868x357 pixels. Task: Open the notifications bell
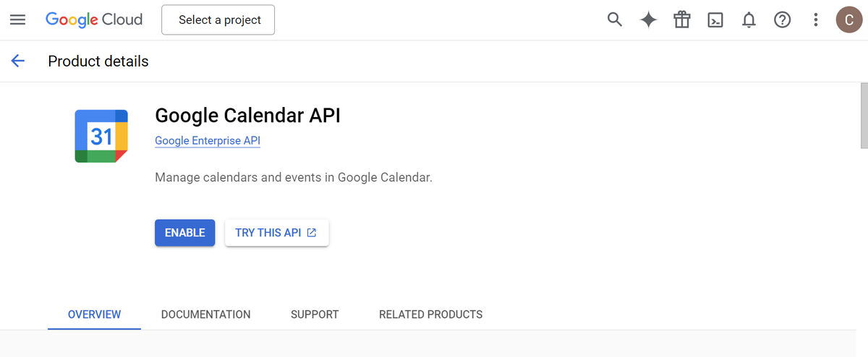click(749, 20)
